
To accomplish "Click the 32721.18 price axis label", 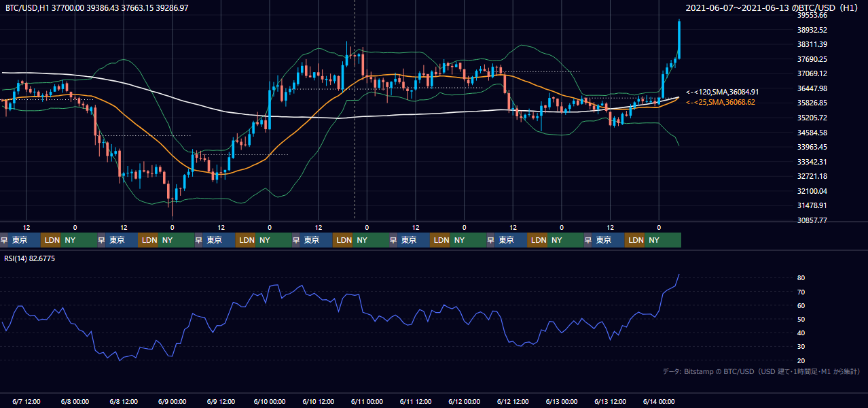I will (813, 176).
